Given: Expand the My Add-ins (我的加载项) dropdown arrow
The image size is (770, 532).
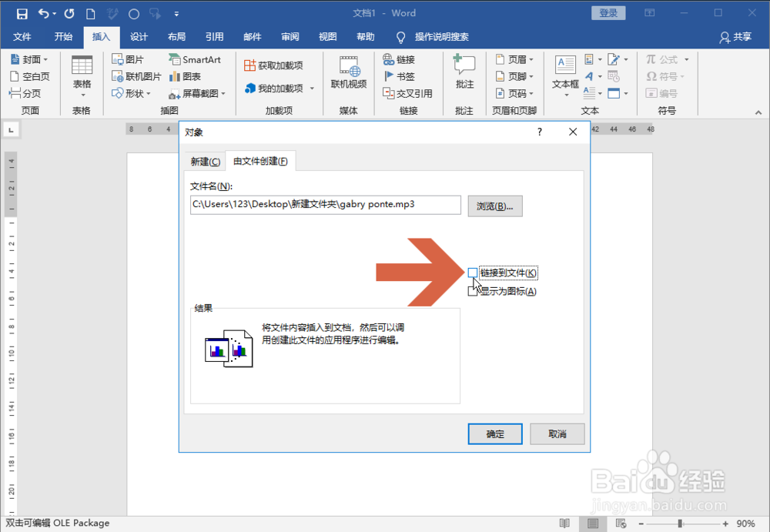Looking at the screenshot, I should pos(312,89).
